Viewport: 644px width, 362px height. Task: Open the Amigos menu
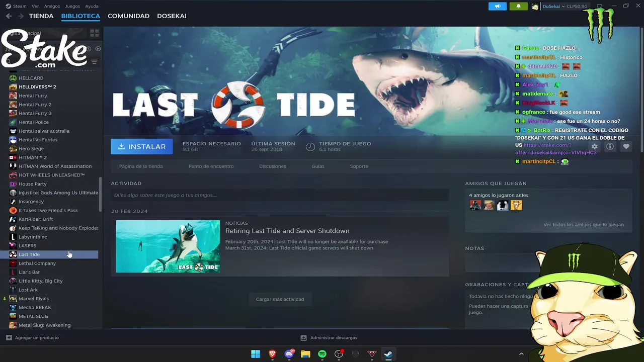(x=52, y=6)
